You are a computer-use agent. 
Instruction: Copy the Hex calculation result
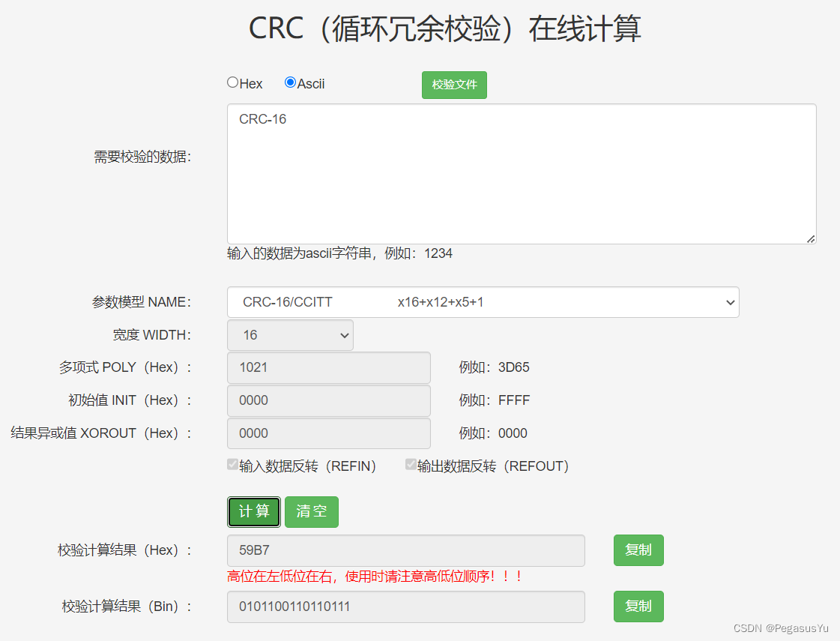click(638, 550)
